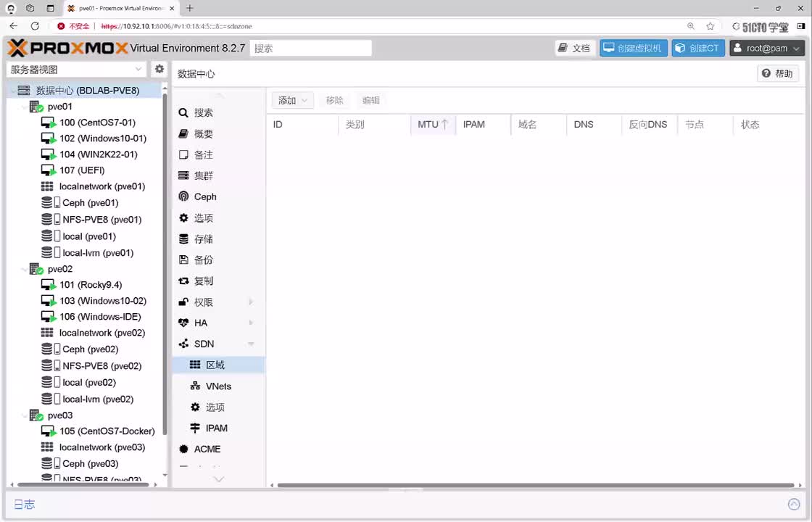Select local (pve01) storage
This screenshot has width=812, height=522.
pyautogui.click(x=88, y=236)
